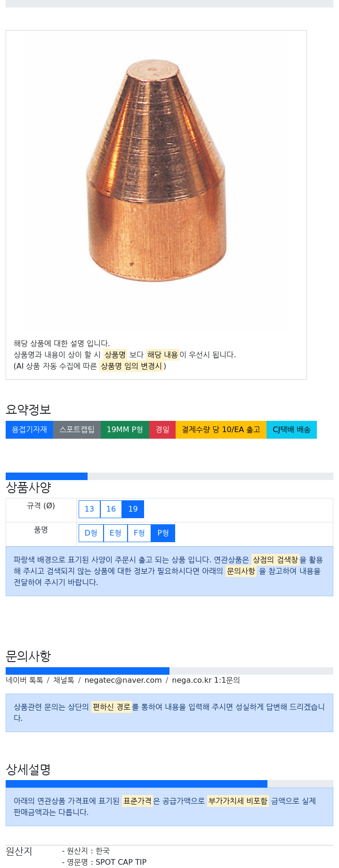Click the 스포트캡팁 gray tag

[x=77, y=430]
